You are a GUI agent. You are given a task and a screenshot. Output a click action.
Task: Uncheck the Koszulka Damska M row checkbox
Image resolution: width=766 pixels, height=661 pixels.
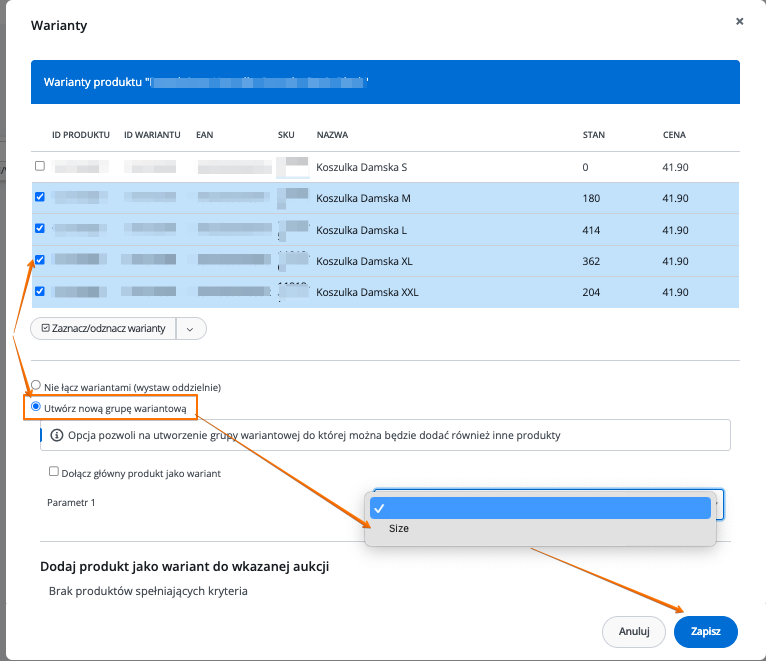pyautogui.click(x=40, y=197)
